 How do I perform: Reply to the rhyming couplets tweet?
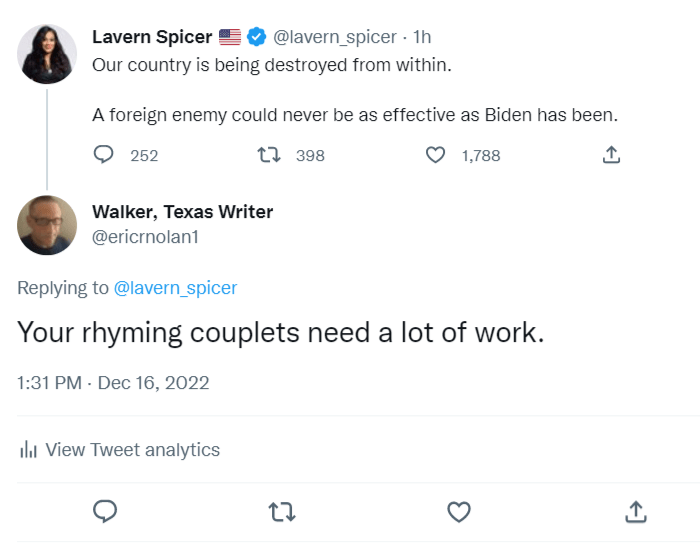105,511
